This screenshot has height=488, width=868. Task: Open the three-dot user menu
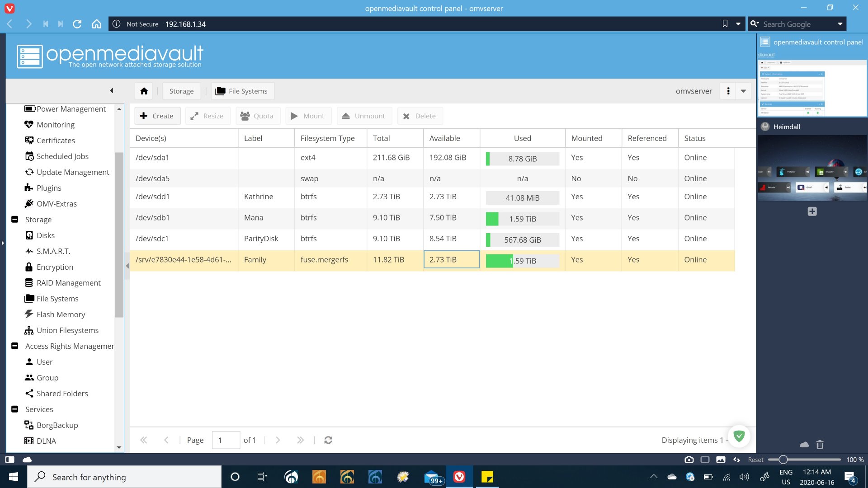point(728,91)
